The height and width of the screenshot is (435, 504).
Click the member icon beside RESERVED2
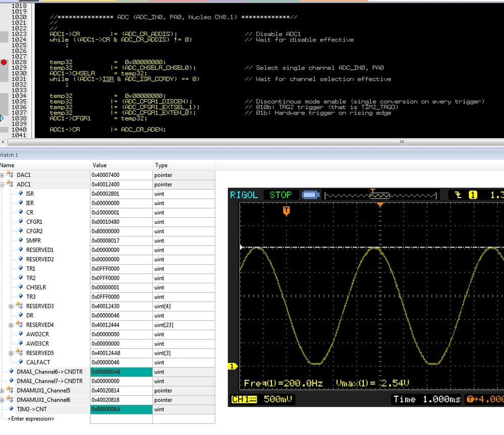pos(21,259)
